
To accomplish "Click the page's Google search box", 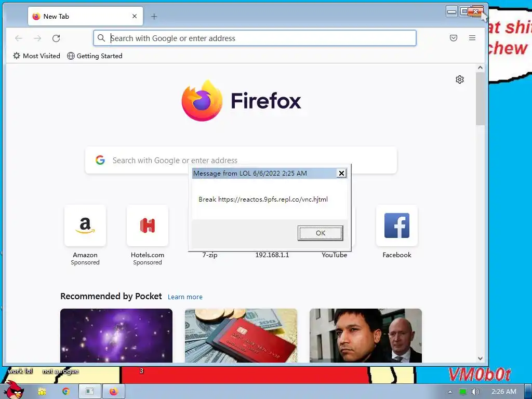I will pos(241,160).
